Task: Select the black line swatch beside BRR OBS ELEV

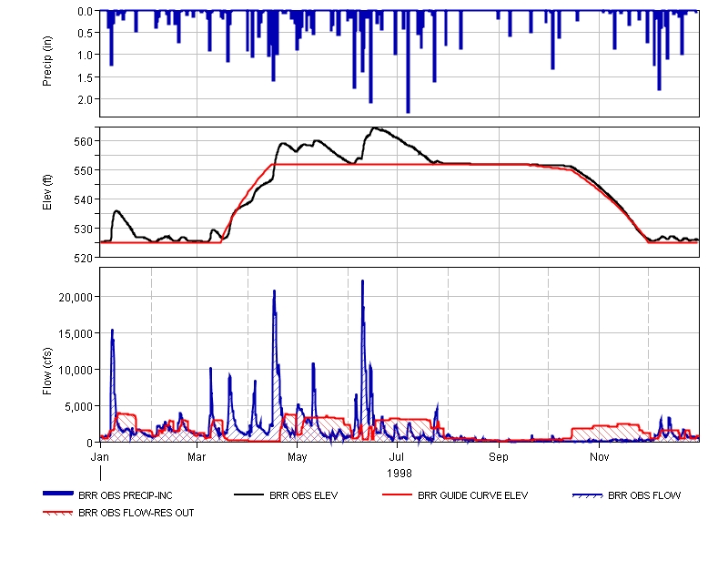Action: tap(248, 495)
